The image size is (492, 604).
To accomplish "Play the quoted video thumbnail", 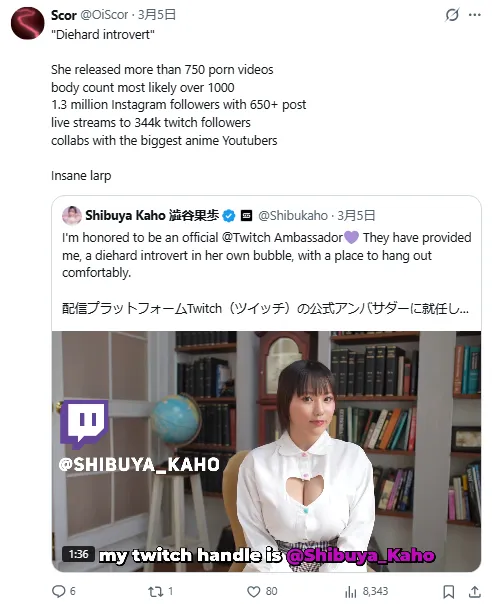I will coord(266,451).
